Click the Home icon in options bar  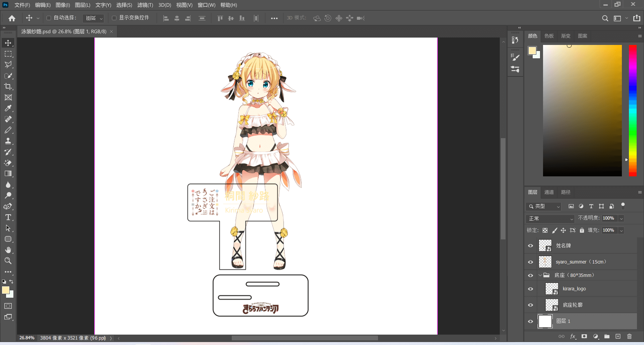point(12,18)
